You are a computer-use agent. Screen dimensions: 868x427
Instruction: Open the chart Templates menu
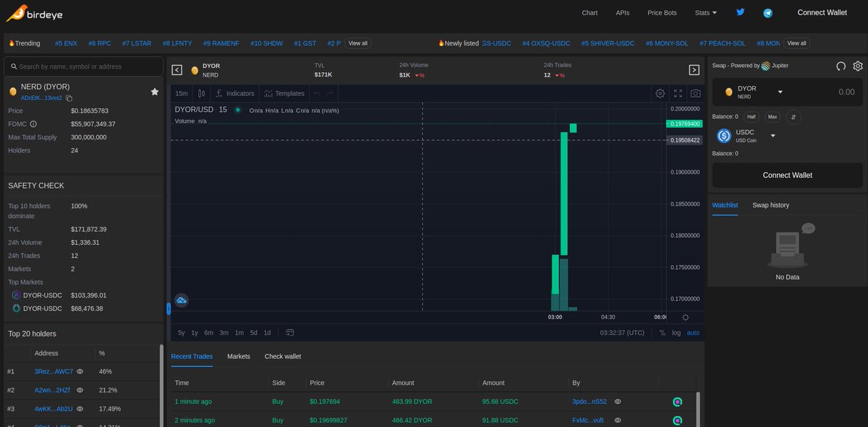point(284,93)
